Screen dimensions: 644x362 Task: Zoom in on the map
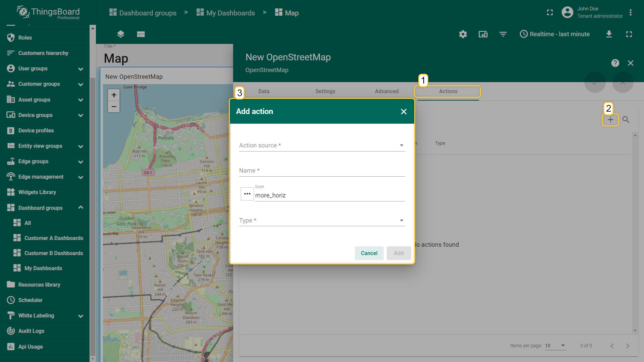(x=114, y=95)
